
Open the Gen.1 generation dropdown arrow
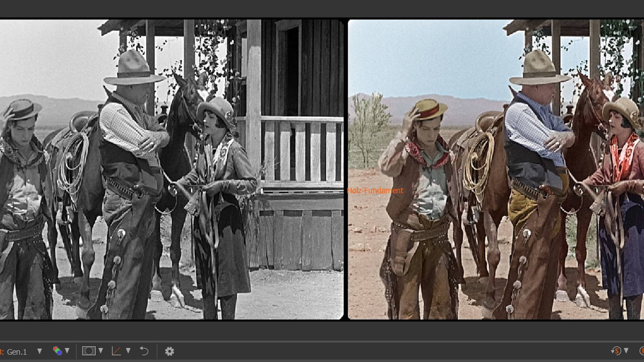pos(40,351)
